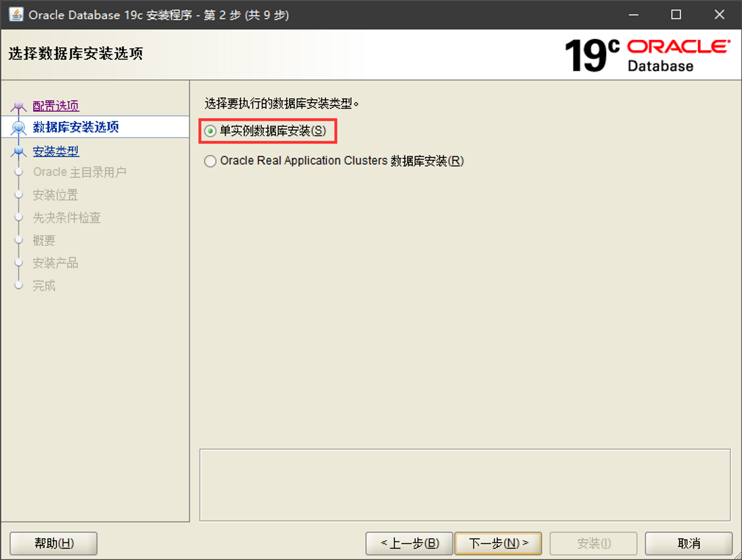Click the 先决条件检查 step label

67,218
